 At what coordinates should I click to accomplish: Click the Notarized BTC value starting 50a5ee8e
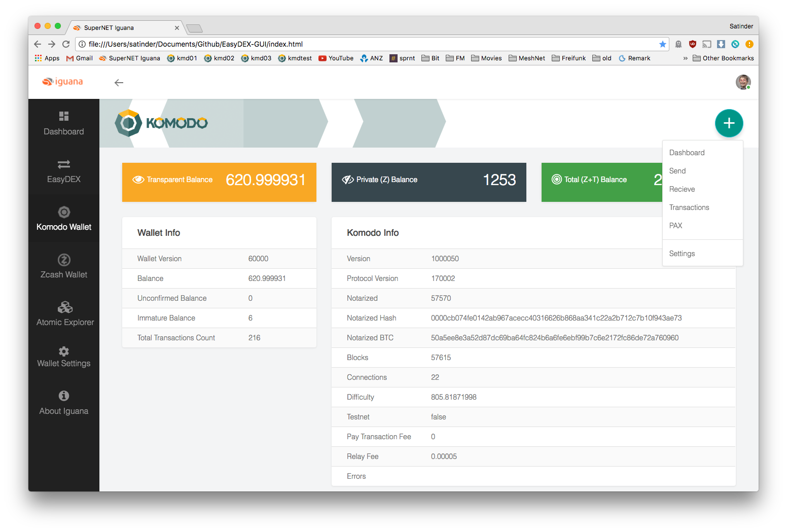555,338
